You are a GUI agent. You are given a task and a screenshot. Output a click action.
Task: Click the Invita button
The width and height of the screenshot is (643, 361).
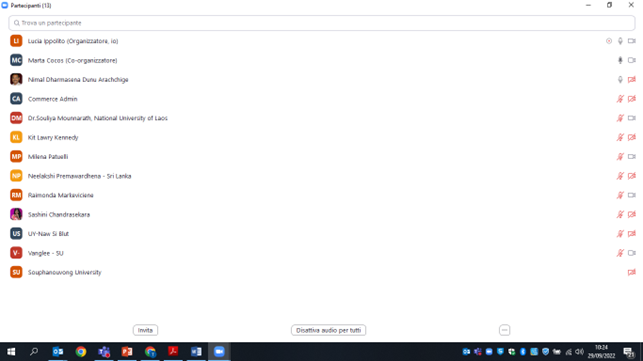[145, 330]
